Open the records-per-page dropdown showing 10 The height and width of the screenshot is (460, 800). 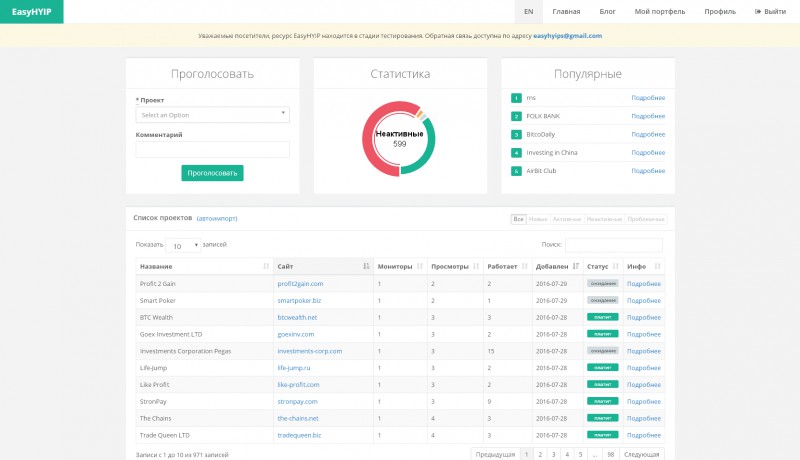pos(183,245)
